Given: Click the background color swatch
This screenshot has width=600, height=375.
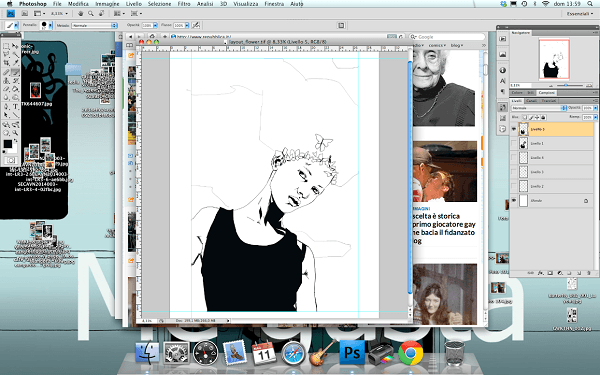Looking at the screenshot, I should [x=15, y=150].
